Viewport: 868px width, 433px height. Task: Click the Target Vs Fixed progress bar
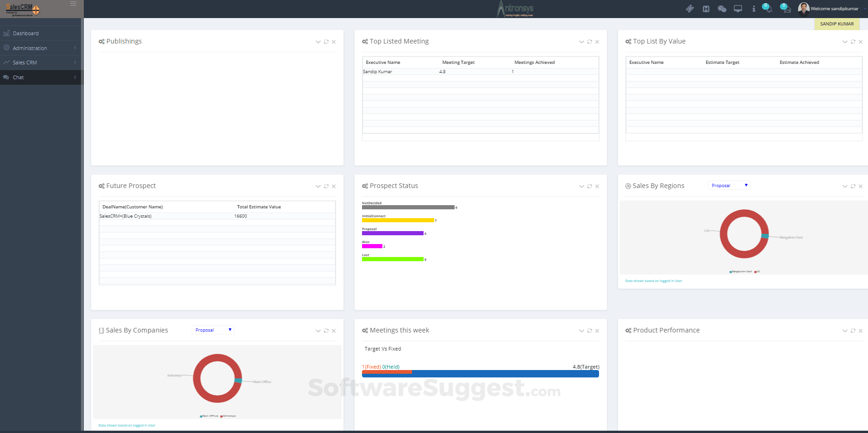[481, 373]
